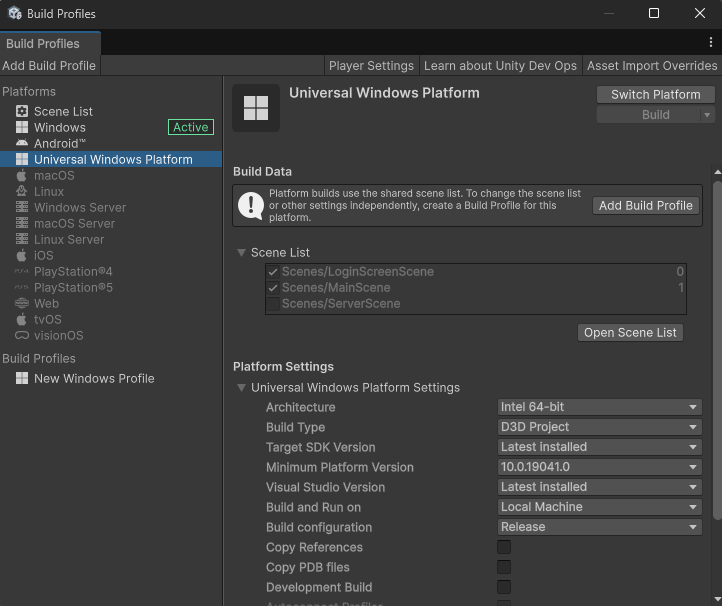Click the Scenes/LoginScreenScene text
This screenshot has height=606, width=722.
coord(358,272)
